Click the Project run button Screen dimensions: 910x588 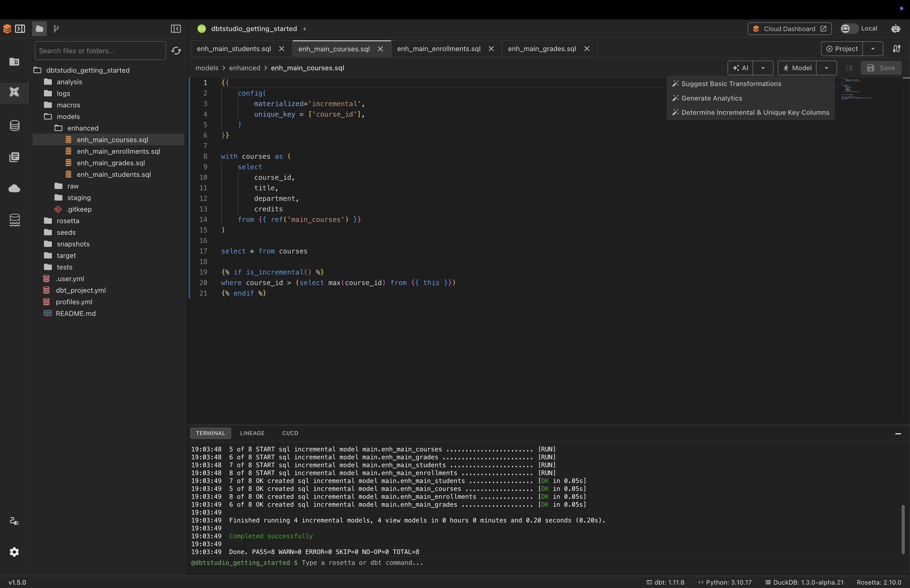(x=842, y=48)
